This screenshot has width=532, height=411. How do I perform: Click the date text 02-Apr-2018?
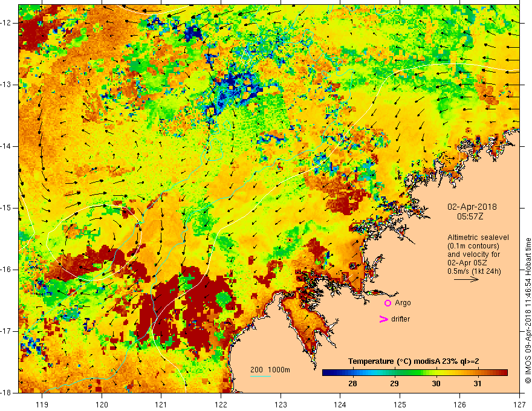coord(472,207)
